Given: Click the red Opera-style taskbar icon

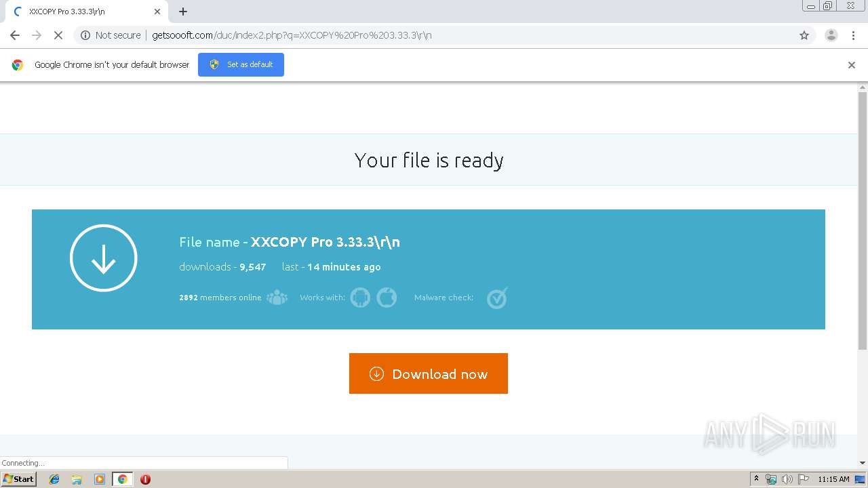Looking at the screenshot, I should (145, 479).
